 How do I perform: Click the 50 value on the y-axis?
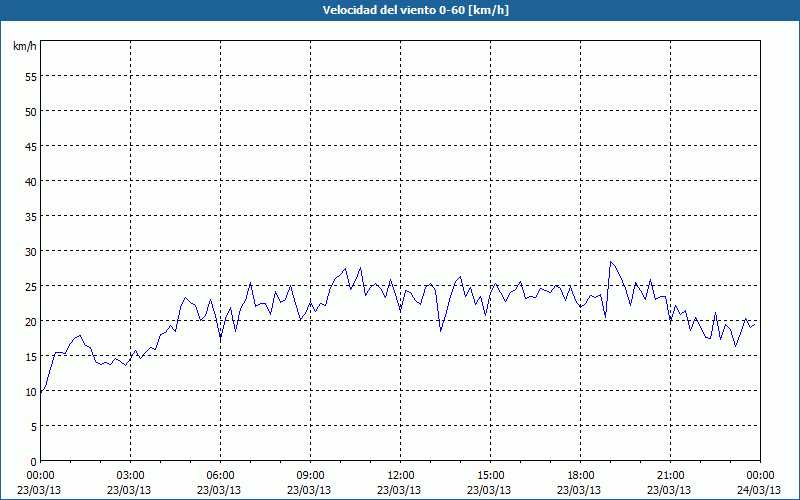[x=31, y=112]
